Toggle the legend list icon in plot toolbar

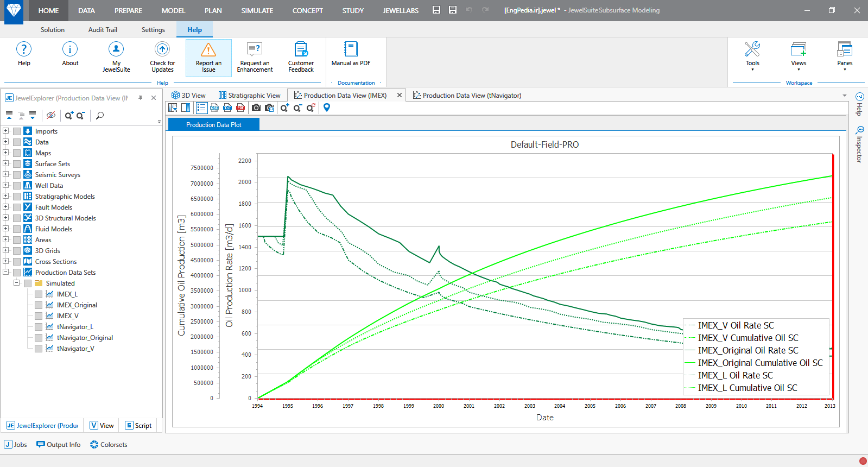pos(201,108)
